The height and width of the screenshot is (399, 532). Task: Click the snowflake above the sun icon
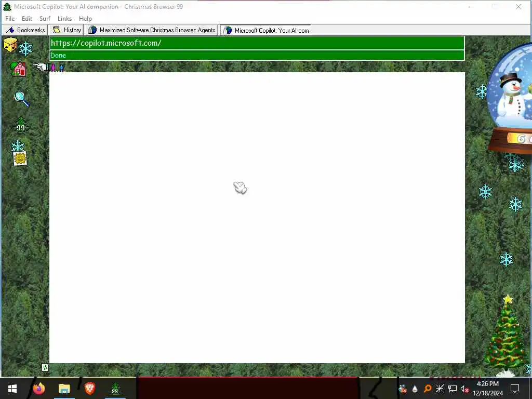pyautogui.click(x=18, y=146)
